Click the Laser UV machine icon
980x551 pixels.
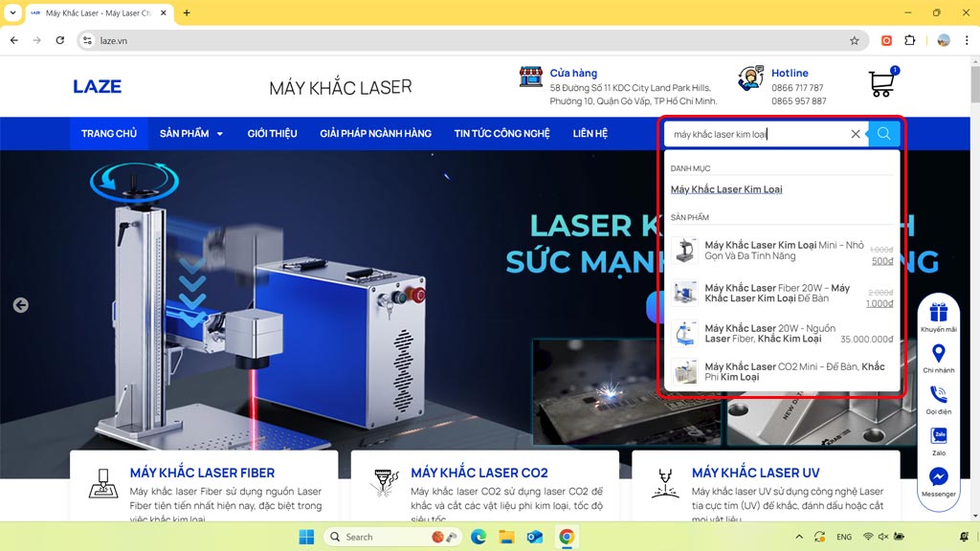click(x=665, y=483)
